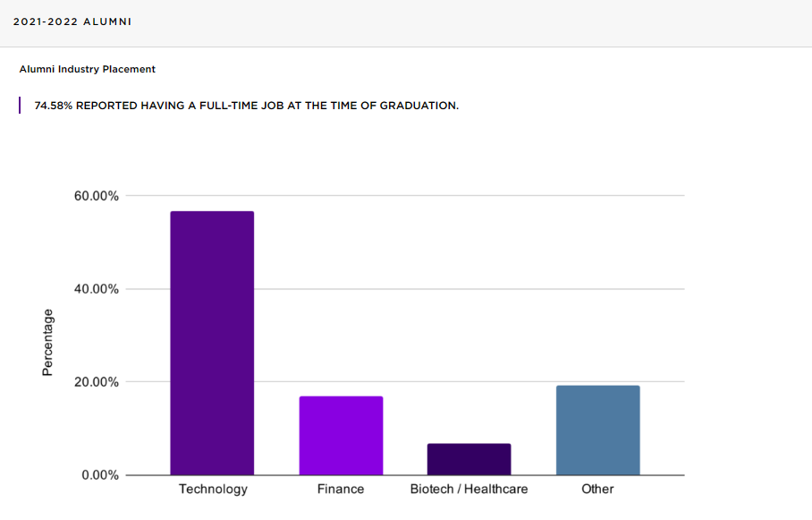The width and height of the screenshot is (812, 520).
Task: Select the Alumni Industry Placement heading
Action: [87, 69]
